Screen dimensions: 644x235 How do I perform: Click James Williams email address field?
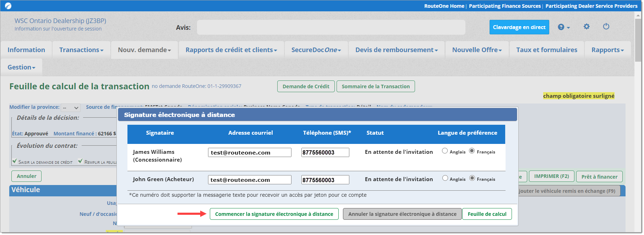[250, 152]
